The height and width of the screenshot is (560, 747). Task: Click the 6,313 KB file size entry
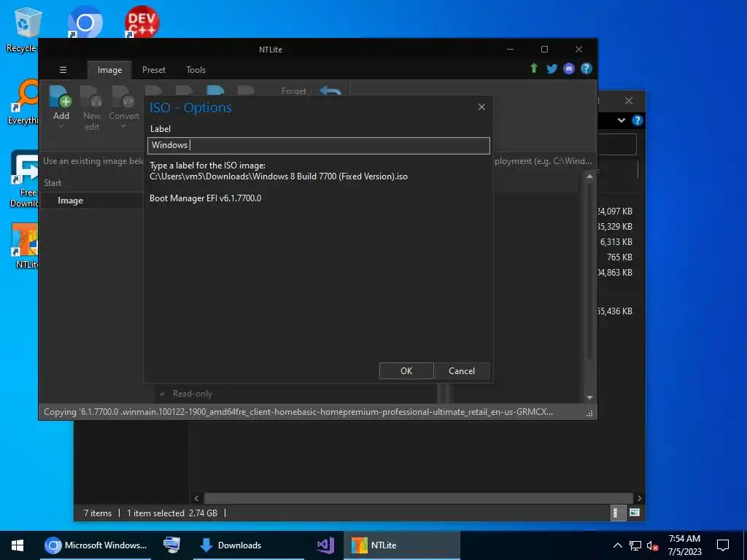pos(616,242)
